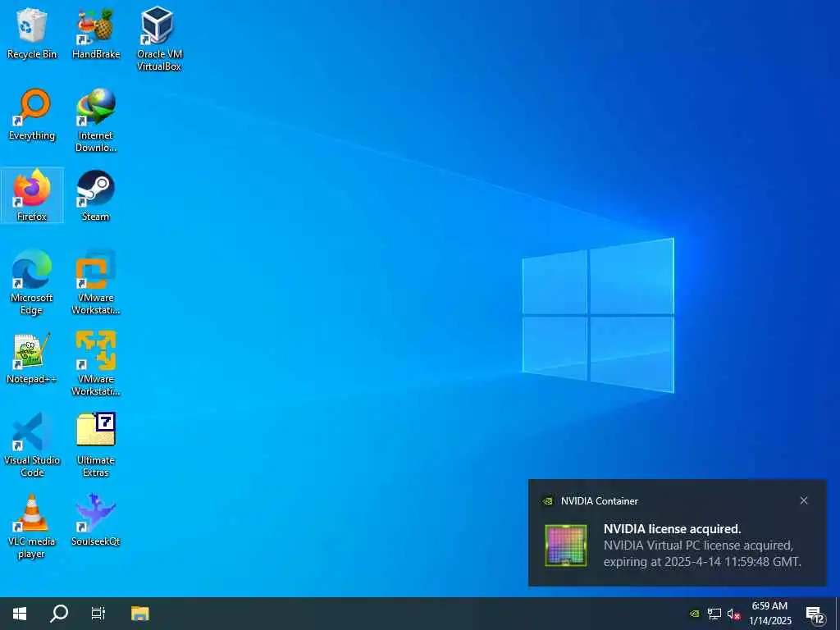Select the Microsoft Edge shortcut
This screenshot has height=630, width=840.
coord(32,282)
